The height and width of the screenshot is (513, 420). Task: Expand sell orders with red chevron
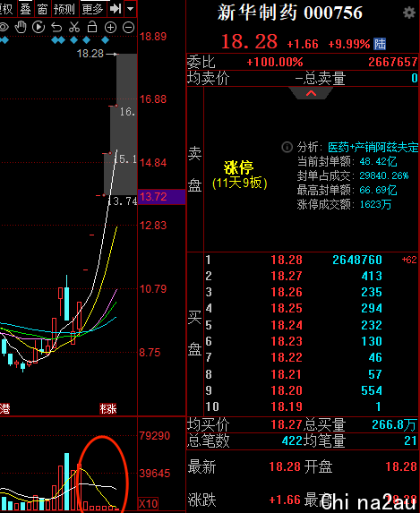(x=311, y=94)
